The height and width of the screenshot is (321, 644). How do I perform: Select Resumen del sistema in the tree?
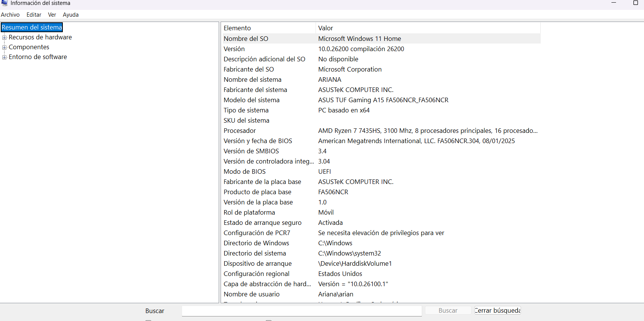click(x=32, y=27)
